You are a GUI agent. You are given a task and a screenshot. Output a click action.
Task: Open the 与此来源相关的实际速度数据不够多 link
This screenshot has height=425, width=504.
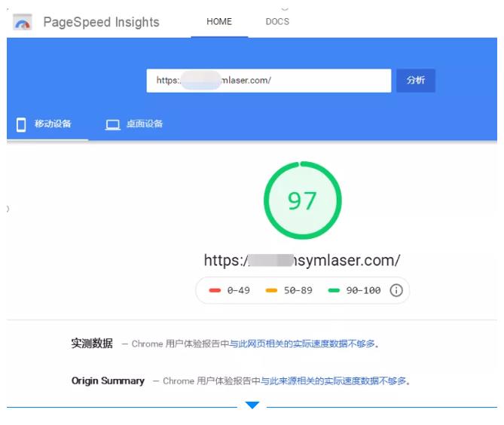[333, 381]
